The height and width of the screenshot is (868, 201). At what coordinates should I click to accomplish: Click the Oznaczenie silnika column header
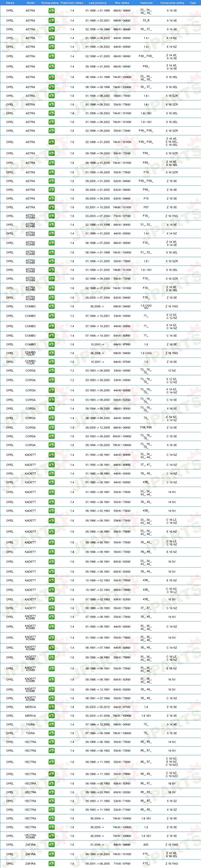172,3
